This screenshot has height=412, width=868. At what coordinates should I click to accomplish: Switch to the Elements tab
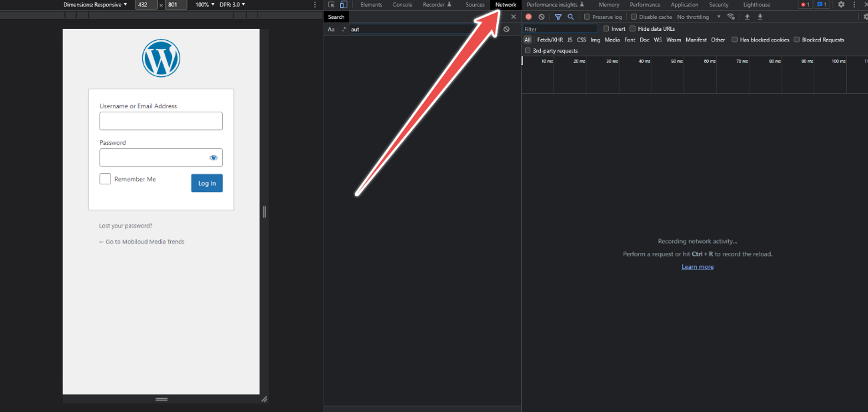coord(371,5)
